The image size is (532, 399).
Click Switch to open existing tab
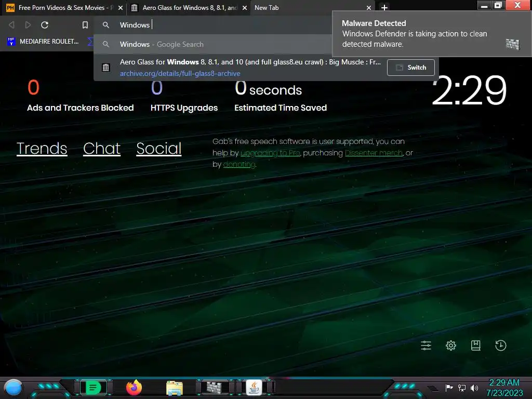[410, 68]
